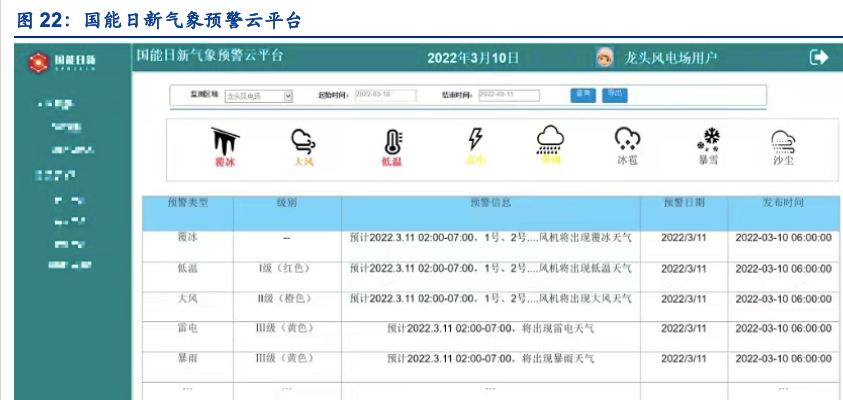Select the 大风 strong wind icon
This screenshot has height=400, width=843.
point(303,141)
